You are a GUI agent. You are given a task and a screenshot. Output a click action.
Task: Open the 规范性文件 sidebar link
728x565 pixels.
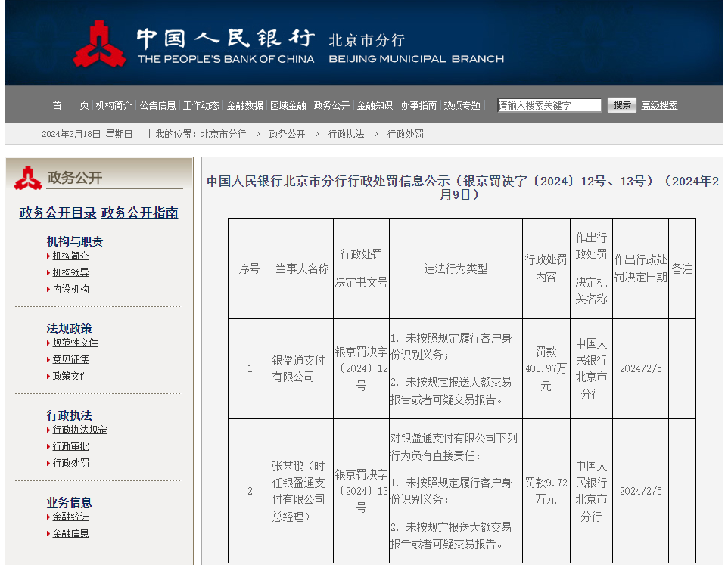[x=75, y=343]
